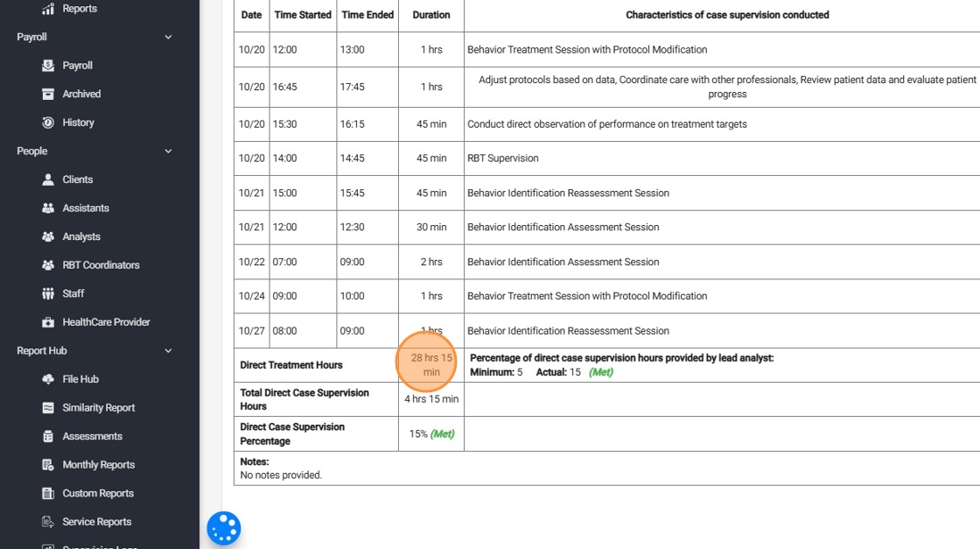Click the Payroll section header label
980x549 pixels.
[x=31, y=37]
